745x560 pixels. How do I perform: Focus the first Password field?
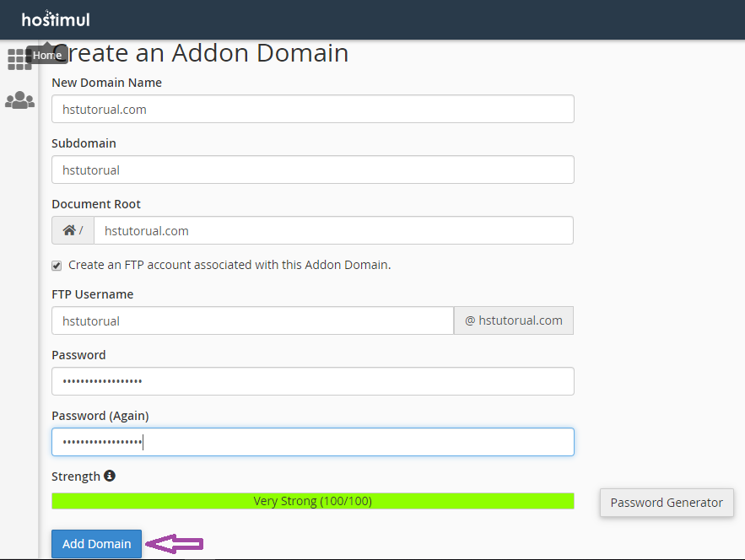(x=312, y=381)
